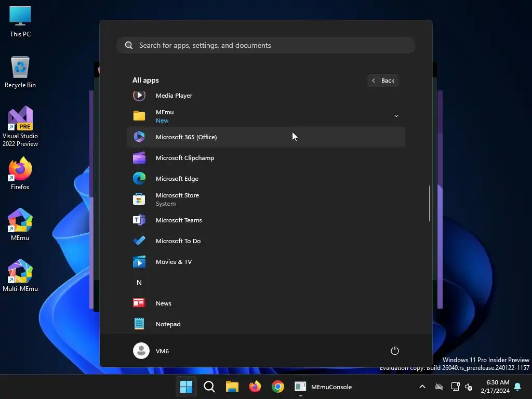Screen dimensions: 532x399
Task: Open Movies & TV icon
Action: (x=139, y=262)
